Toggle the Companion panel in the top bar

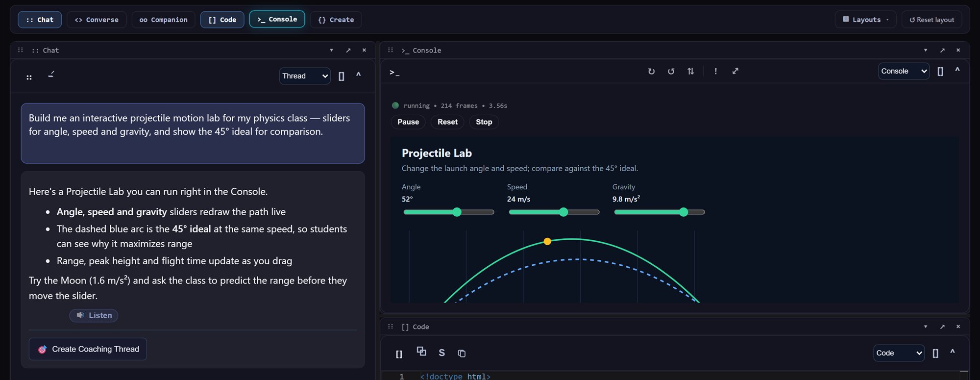[x=163, y=20]
